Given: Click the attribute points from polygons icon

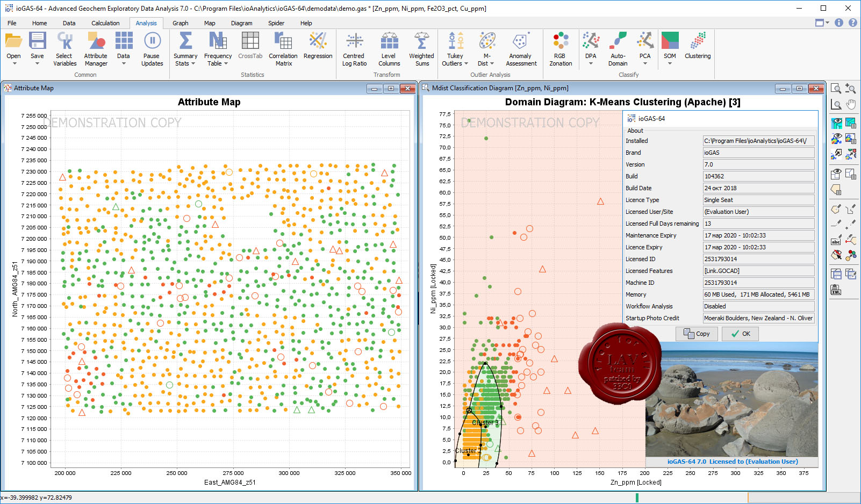Looking at the screenshot, I should (850, 255).
